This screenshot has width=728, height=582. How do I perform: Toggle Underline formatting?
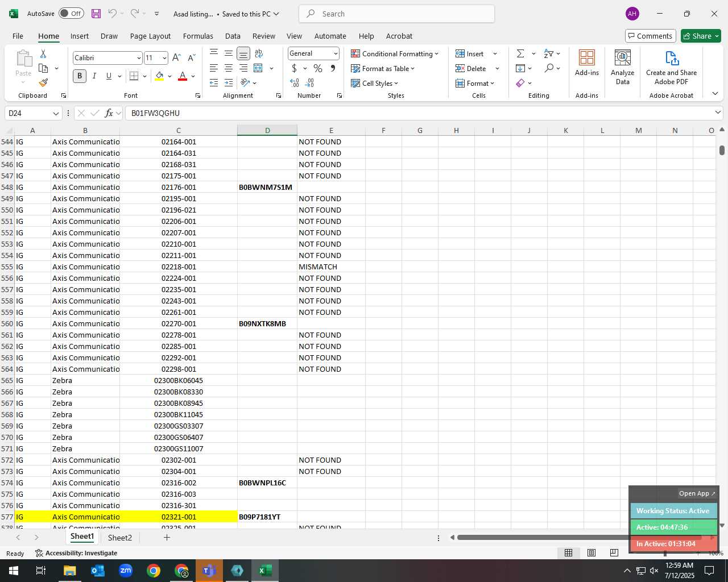point(109,76)
